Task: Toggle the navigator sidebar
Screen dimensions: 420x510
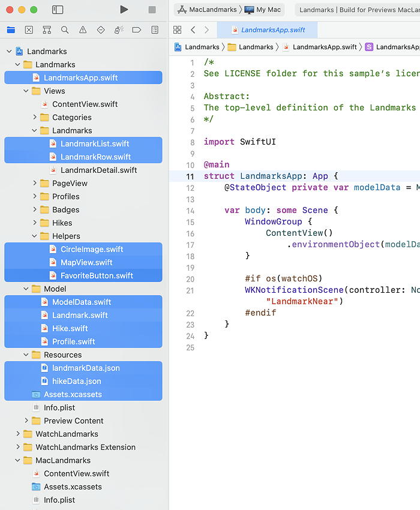Action: pyautogui.click(x=58, y=10)
